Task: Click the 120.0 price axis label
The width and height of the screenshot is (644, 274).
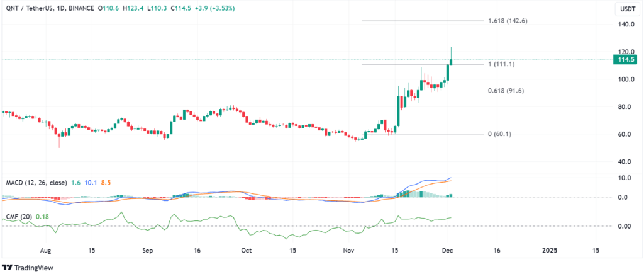Action: click(x=627, y=52)
